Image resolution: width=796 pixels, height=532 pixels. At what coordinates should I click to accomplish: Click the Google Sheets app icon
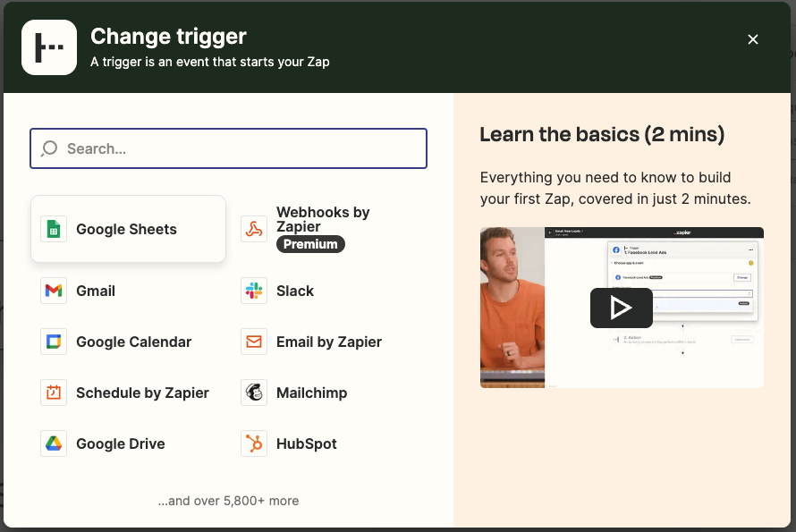click(x=54, y=229)
